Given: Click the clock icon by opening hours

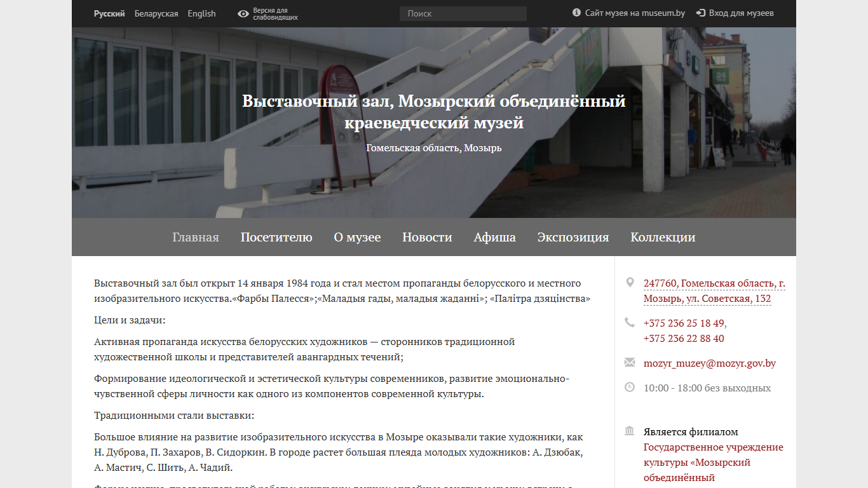Looking at the screenshot, I should [630, 387].
